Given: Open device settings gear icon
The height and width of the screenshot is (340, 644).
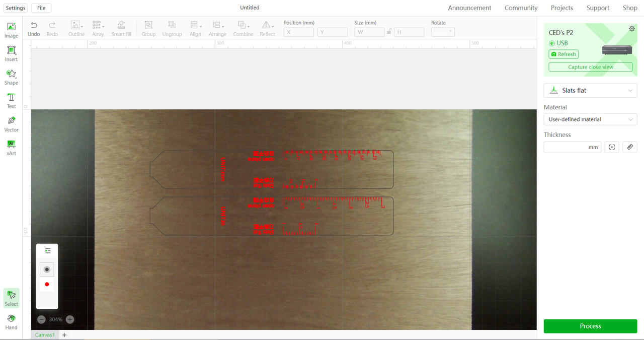Looking at the screenshot, I should [632, 29].
